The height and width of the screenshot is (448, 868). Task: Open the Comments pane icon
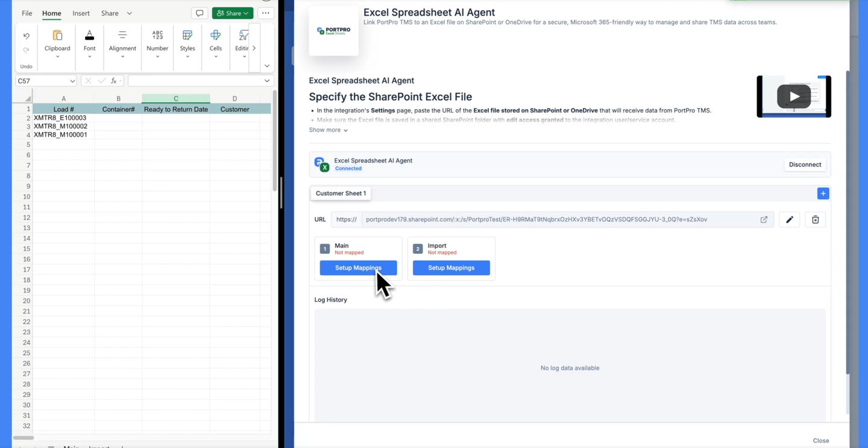200,13
